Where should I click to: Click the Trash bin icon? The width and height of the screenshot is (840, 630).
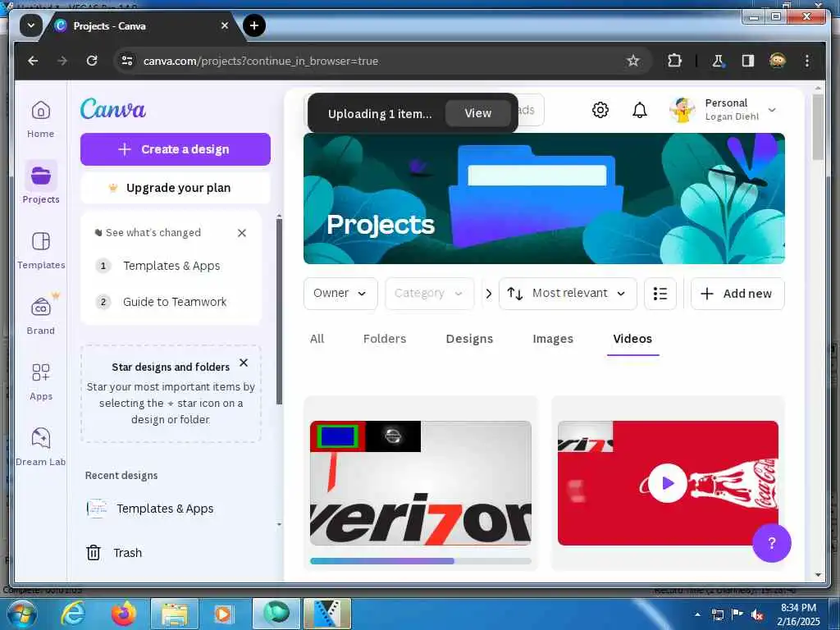(x=94, y=552)
